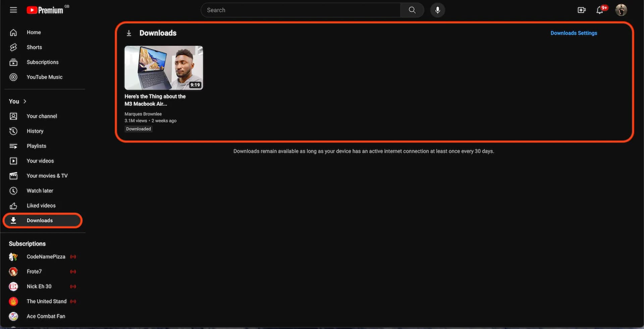Open Liked videos in the sidebar
Screen dimensions: 644x329
(x=41, y=206)
